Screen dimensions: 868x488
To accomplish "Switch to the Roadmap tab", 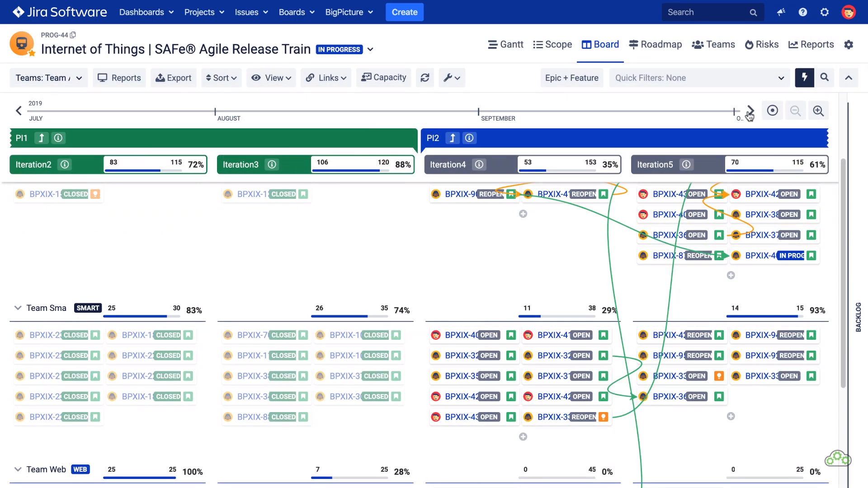I will point(655,44).
